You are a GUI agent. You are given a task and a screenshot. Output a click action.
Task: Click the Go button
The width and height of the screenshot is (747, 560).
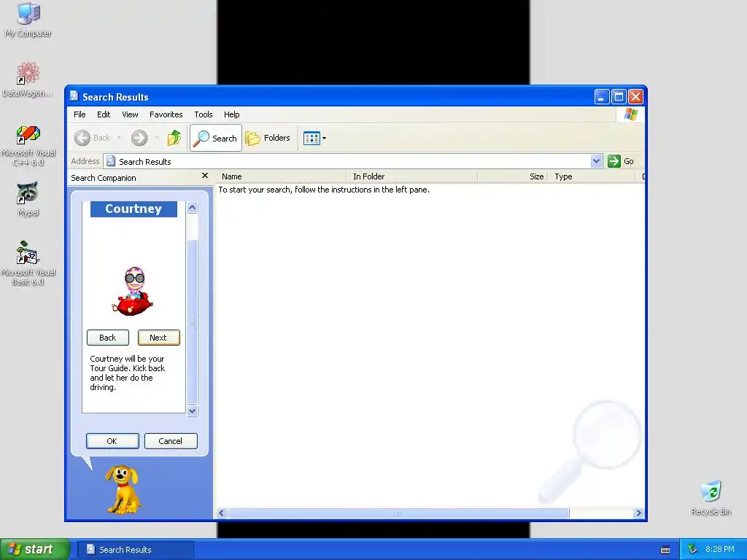[621, 161]
